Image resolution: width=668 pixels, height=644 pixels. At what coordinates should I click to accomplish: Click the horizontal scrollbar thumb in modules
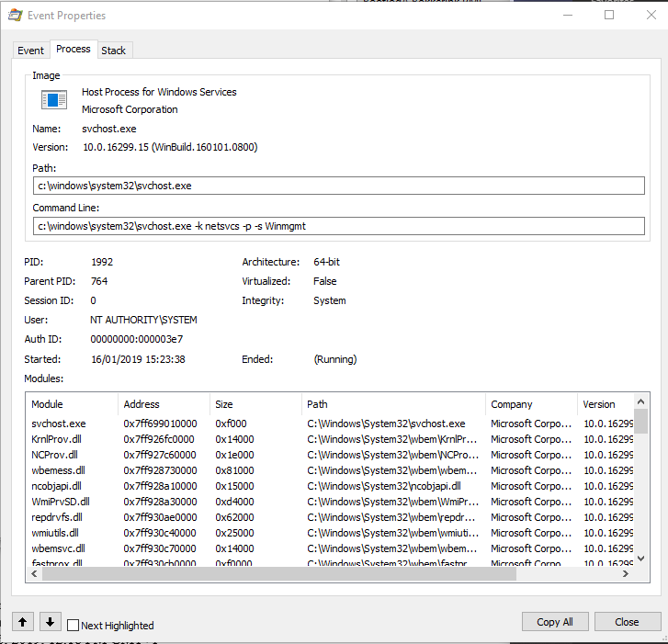tap(279, 574)
